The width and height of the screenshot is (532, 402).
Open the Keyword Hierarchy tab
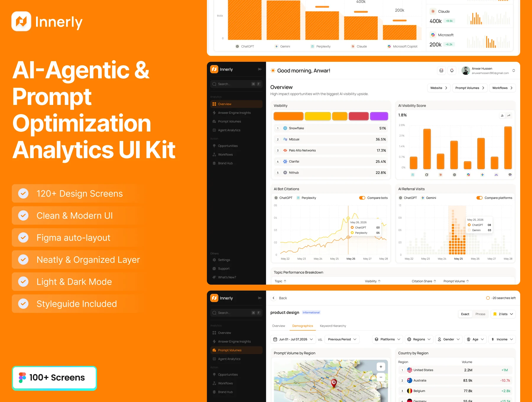point(333,326)
